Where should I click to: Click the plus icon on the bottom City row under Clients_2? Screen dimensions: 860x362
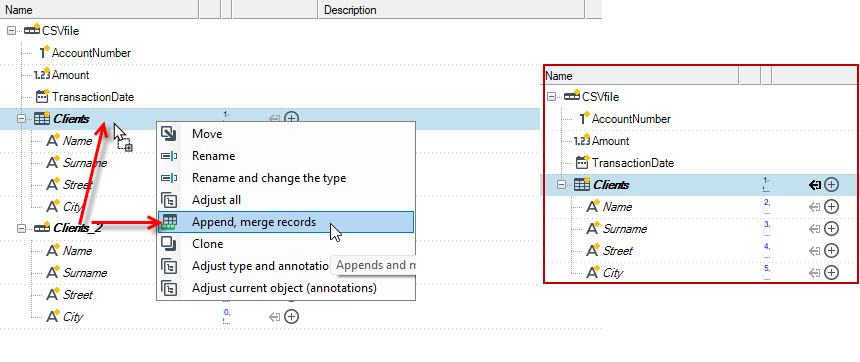coord(292,316)
